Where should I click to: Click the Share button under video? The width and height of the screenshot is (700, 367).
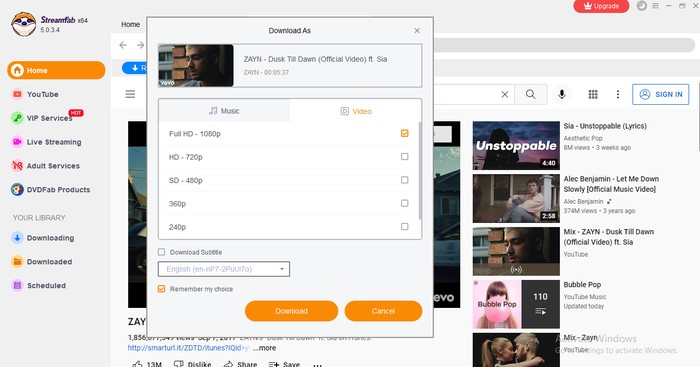[240, 364]
